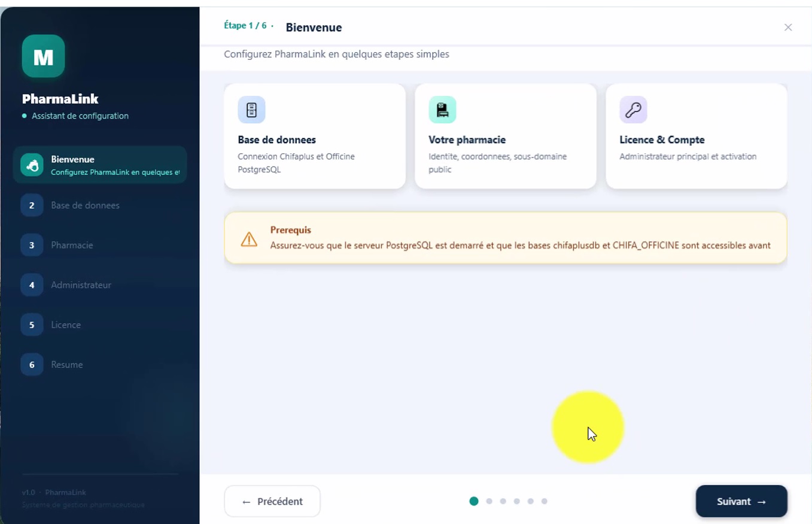Click the pharmacy building icon in Votre pharmacie card
The height and width of the screenshot is (524, 812).
[x=442, y=110]
